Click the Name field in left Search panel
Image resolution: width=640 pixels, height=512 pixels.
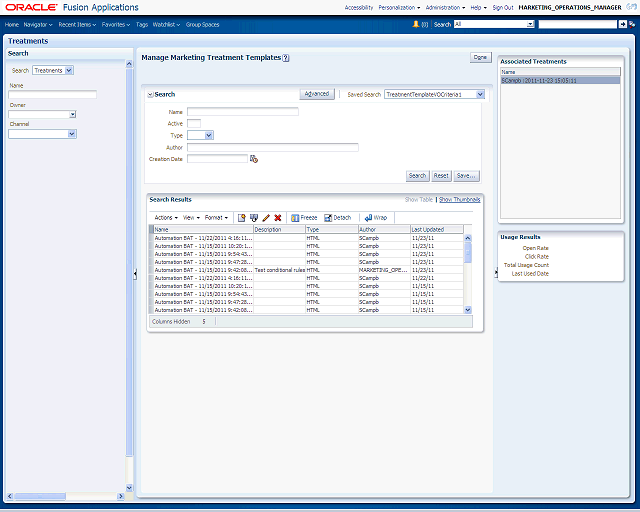pyautogui.click(x=53, y=95)
